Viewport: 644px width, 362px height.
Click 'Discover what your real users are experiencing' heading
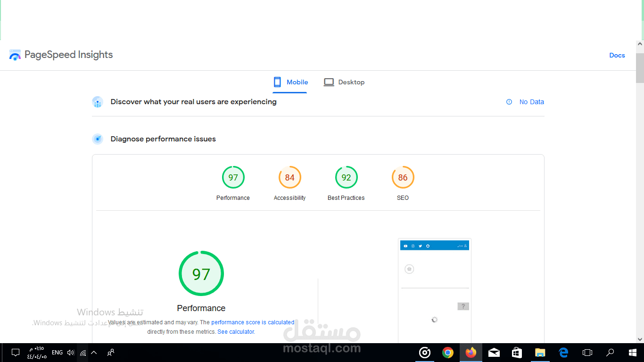point(194,102)
